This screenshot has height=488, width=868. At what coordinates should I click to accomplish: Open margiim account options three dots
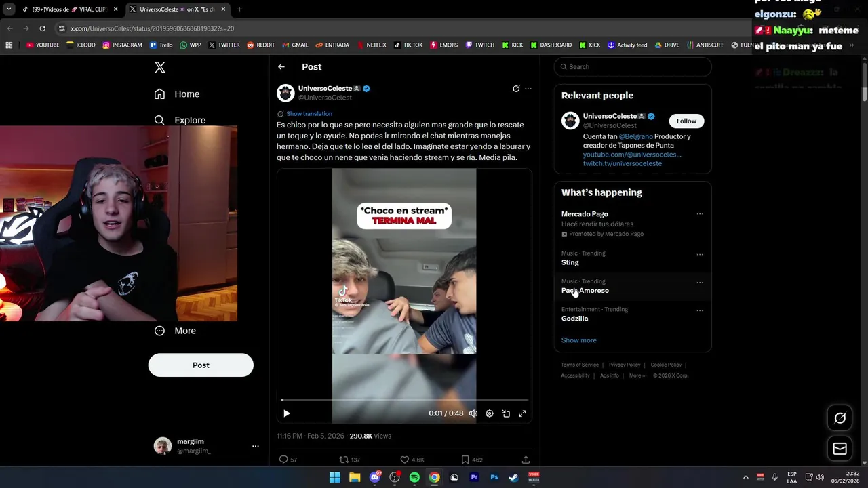(256, 446)
